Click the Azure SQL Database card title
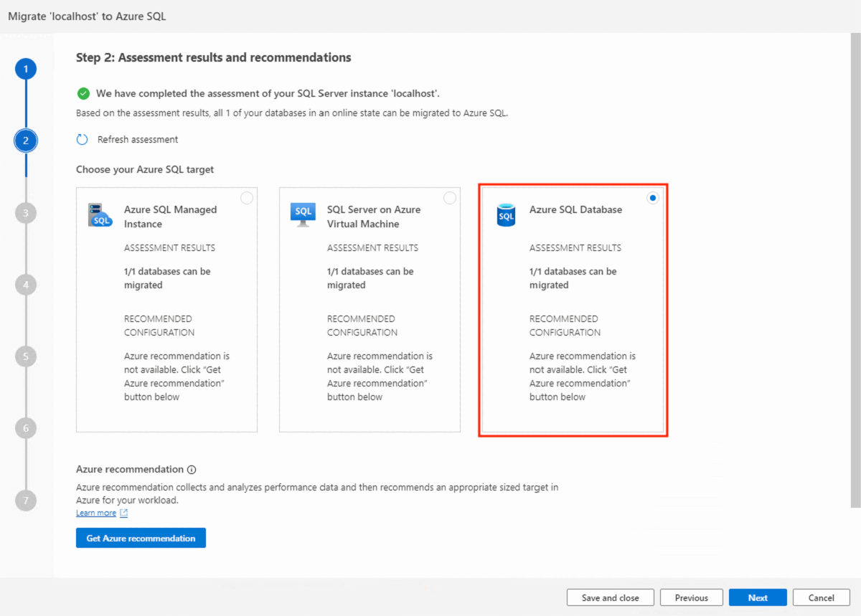The height and width of the screenshot is (616, 861). pyautogui.click(x=575, y=209)
